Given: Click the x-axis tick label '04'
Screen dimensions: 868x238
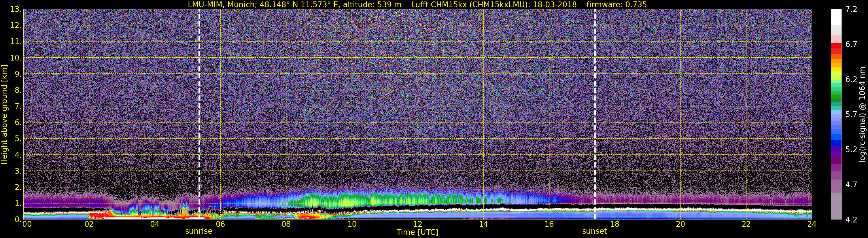Looking at the screenshot, I should [x=155, y=224].
